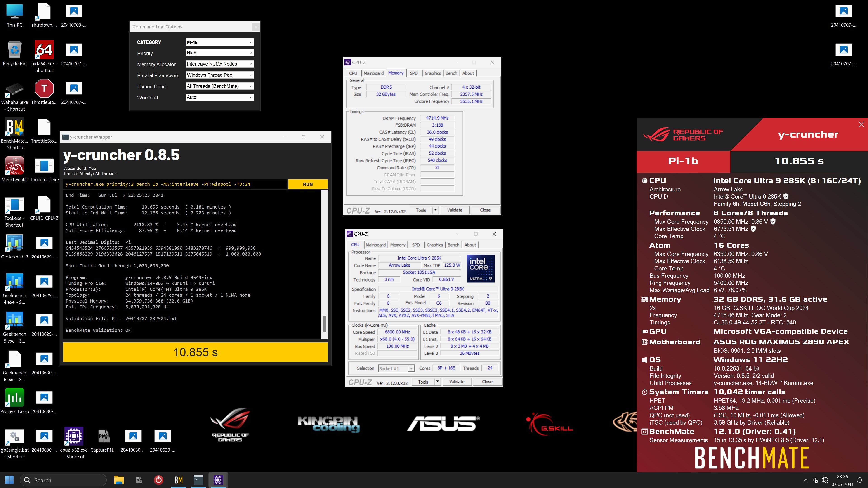Open Thread Count dropdown
868x488 pixels.
tap(220, 86)
